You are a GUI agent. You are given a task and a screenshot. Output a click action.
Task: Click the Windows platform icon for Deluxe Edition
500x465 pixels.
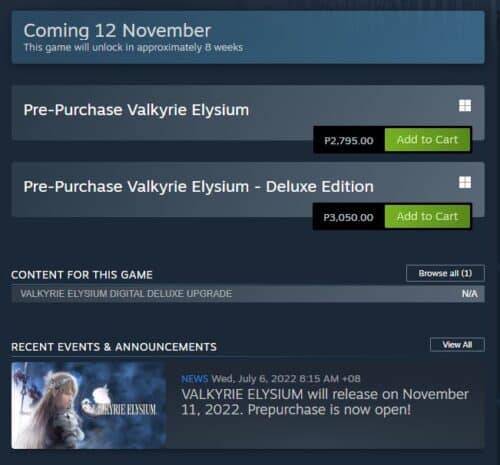[465, 182]
